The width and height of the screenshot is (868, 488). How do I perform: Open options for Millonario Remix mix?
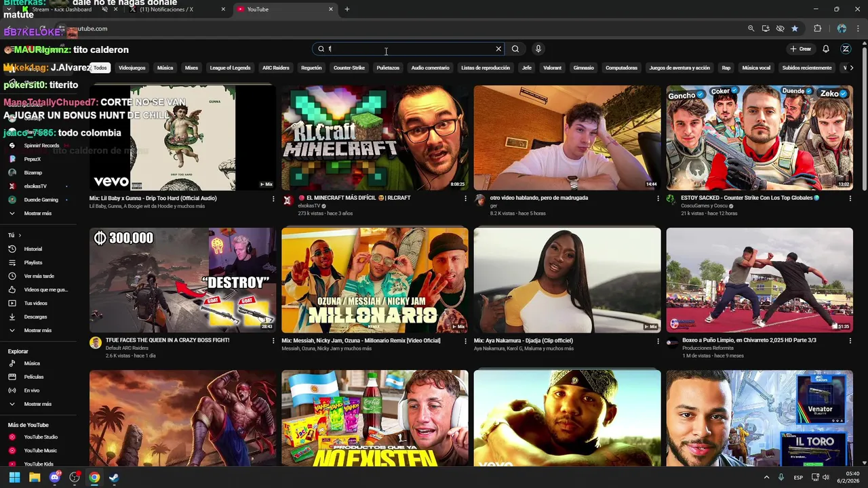click(465, 341)
